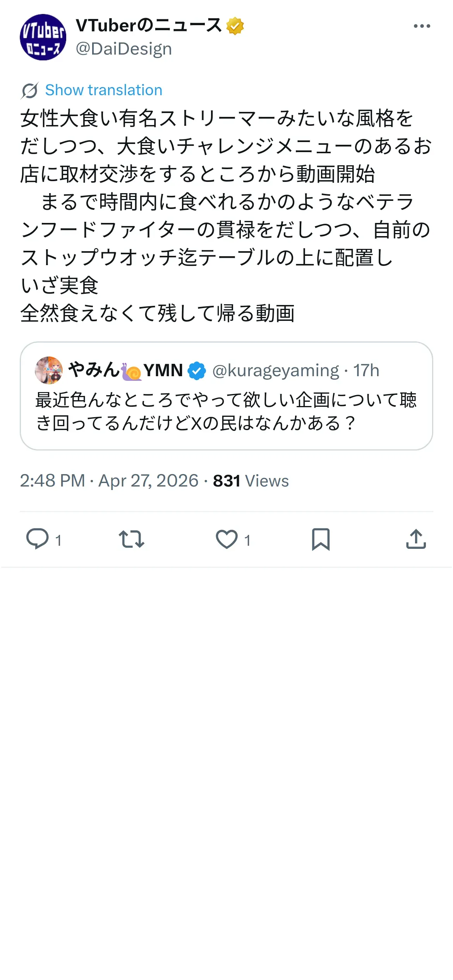Tap the gold verified badge
The width and height of the screenshot is (453, 980).
[x=235, y=26]
